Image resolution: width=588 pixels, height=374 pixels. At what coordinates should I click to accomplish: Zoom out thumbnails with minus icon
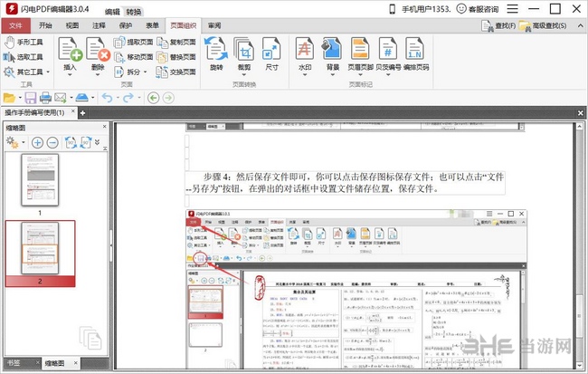(x=52, y=143)
